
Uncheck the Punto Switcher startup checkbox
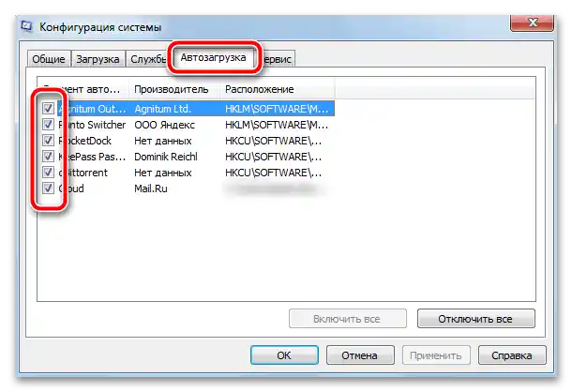[48, 125]
